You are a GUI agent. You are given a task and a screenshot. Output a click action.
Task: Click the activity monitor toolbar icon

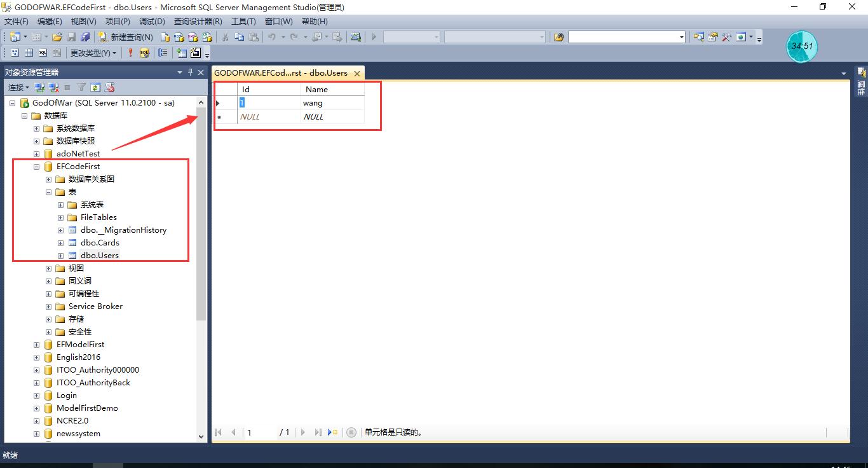pos(356,37)
